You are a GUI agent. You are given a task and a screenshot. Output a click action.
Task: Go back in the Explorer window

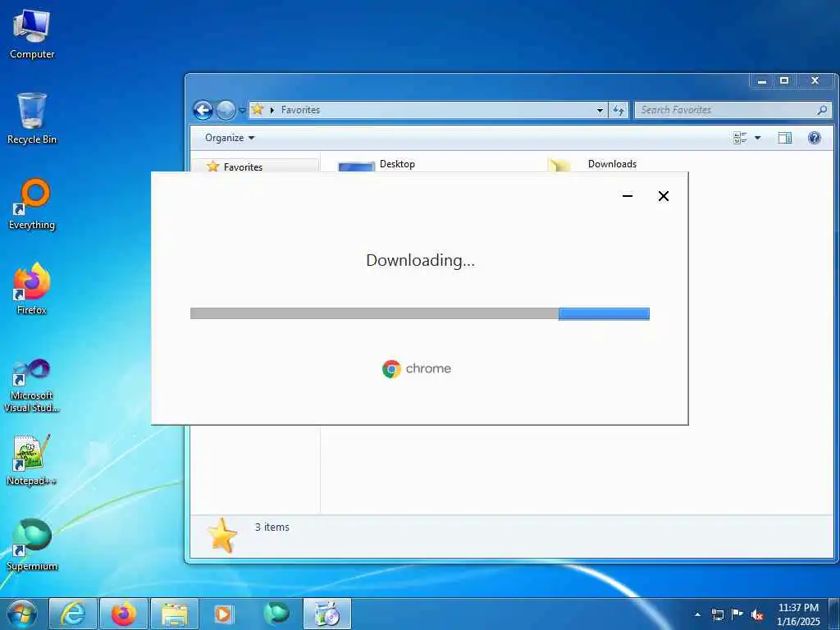pos(203,111)
